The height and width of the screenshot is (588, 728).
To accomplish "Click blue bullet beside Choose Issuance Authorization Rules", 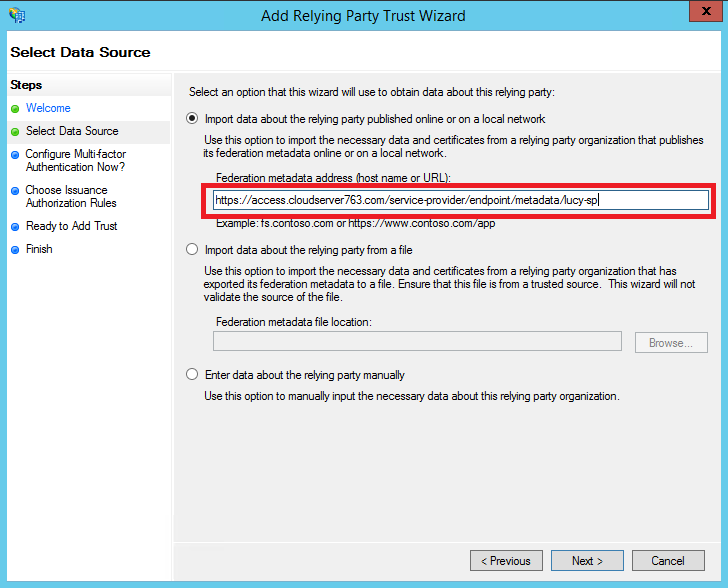I will click(15, 190).
